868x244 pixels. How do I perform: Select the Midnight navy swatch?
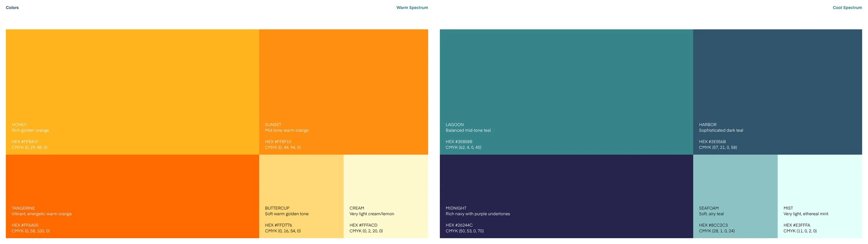click(x=566, y=196)
